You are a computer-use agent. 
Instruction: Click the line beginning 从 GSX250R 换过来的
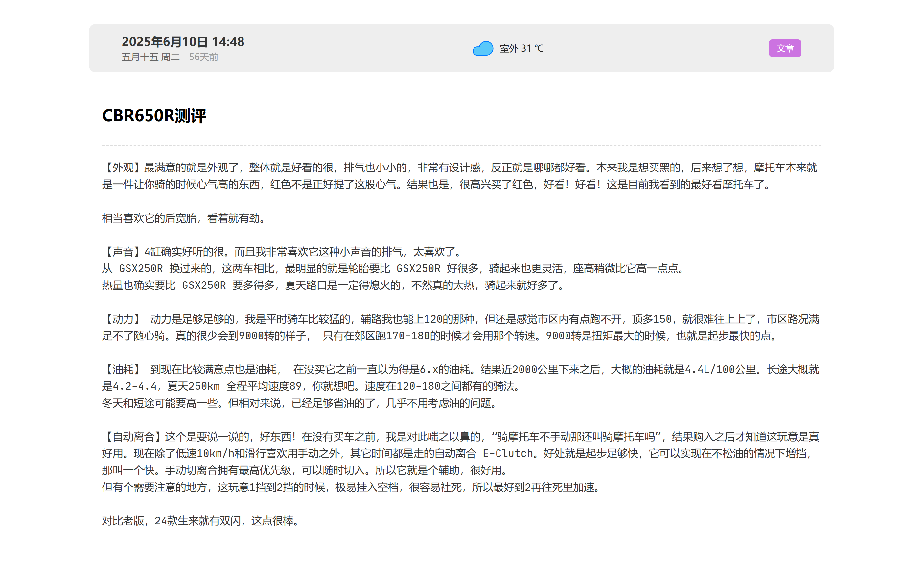click(x=393, y=268)
